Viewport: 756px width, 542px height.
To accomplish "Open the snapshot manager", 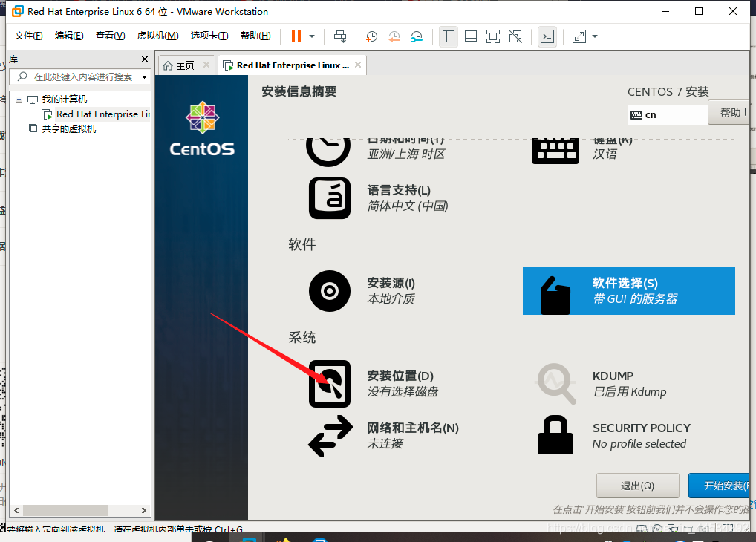I will click(x=417, y=36).
